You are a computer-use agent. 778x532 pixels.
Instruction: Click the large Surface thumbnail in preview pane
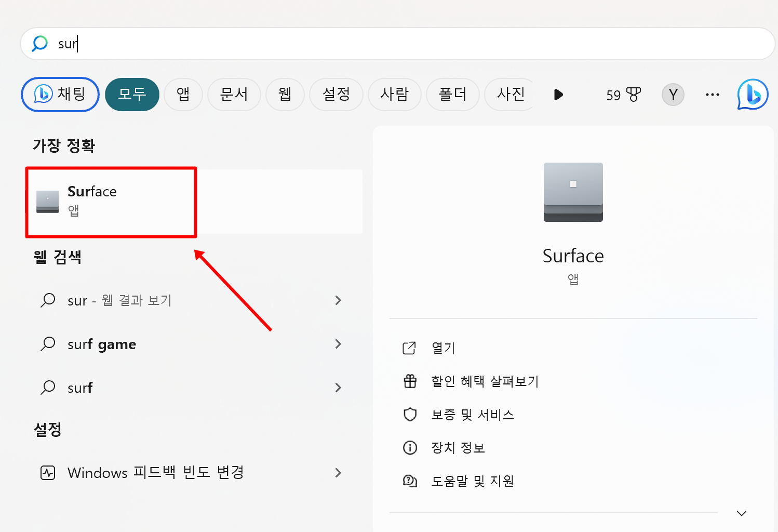pos(573,192)
